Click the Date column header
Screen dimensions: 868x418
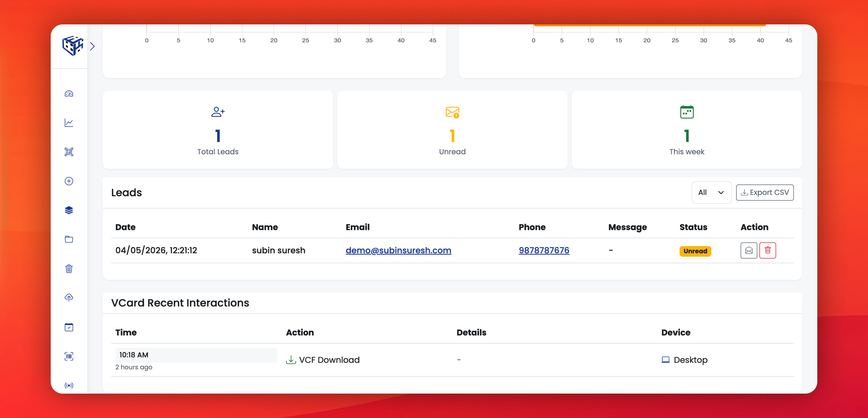pos(125,227)
